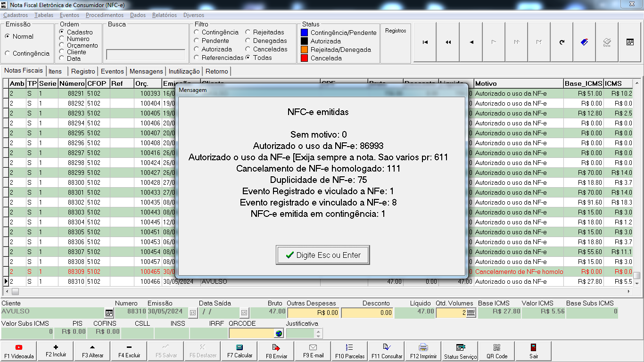Screen dimensions: 644x362
Task: Click the Registros button
Action: point(396,31)
